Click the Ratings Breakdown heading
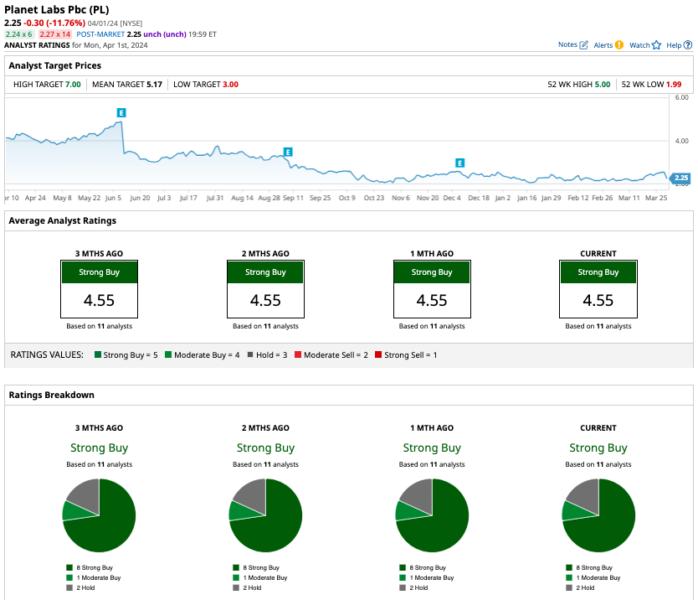This screenshot has height=600, width=698. pos(52,395)
